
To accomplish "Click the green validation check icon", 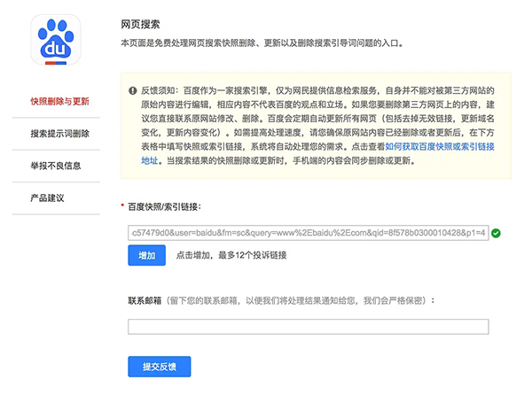I will [x=496, y=233].
